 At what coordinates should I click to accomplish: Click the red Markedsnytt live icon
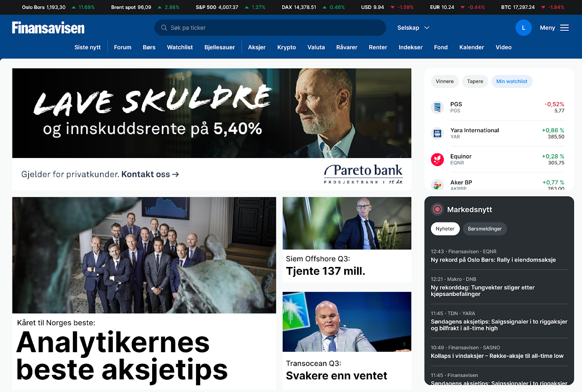[x=437, y=209]
